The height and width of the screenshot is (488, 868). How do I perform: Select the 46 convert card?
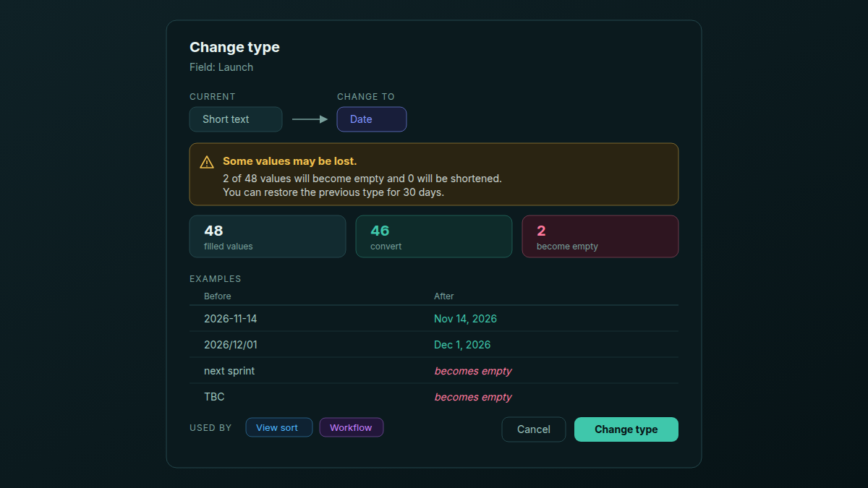point(434,236)
